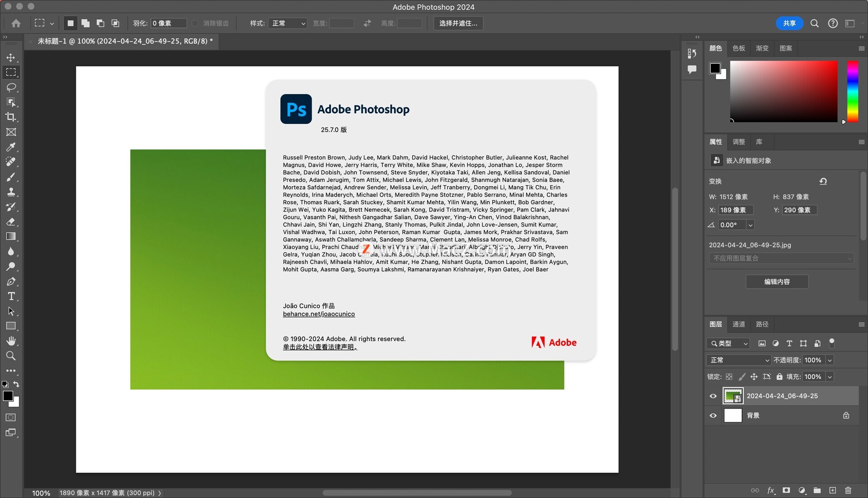Pick a color in the red color field

(783, 91)
